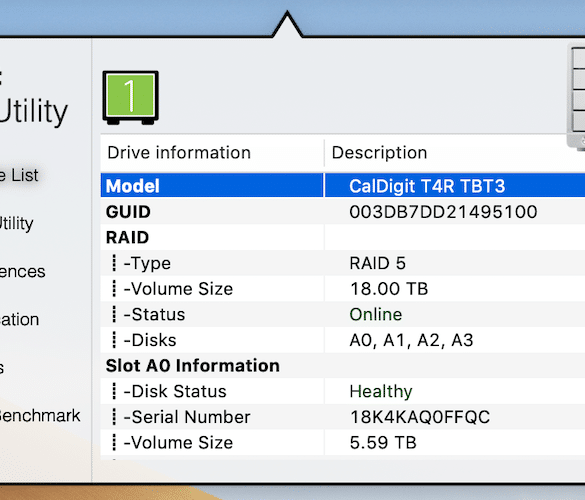This screenshot has width=585, height=500.
Task: Open the sidebar item ending in 'ation'
Action: click(x=19, y=320)
